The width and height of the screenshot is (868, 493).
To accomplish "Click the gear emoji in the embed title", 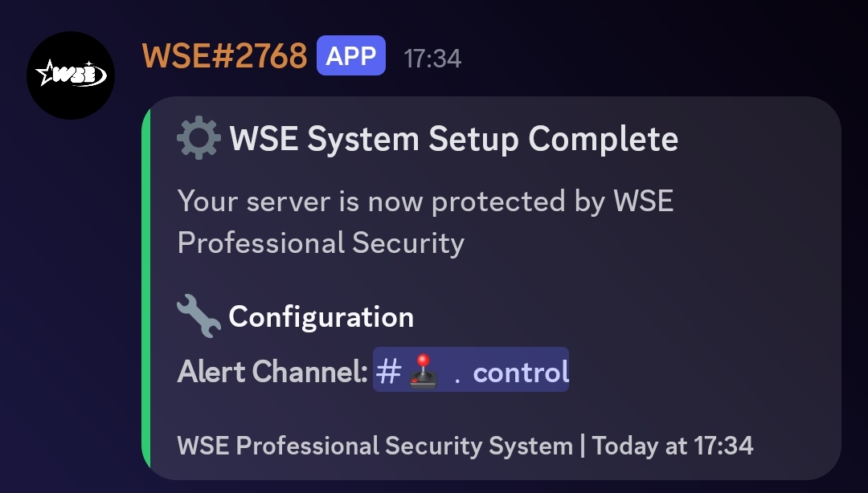I will (x=198, y=140).
